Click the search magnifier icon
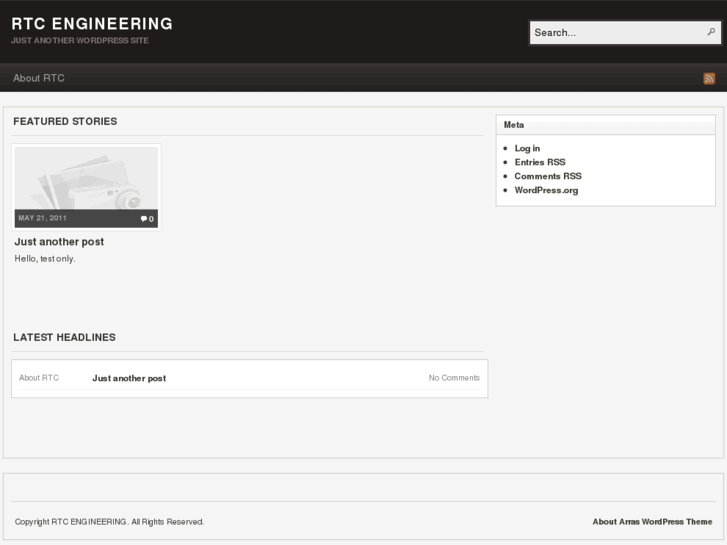This screenshot has height=545, width=727. (x=711, y=32)
